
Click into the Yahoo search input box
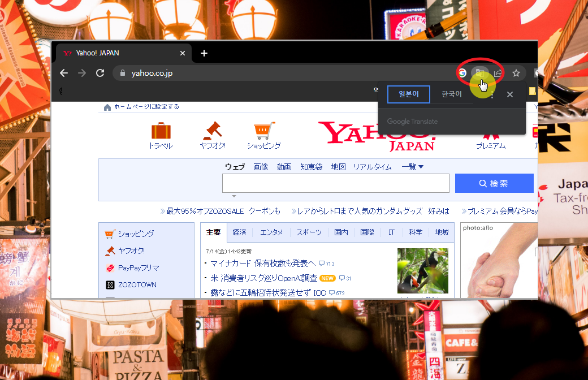[336, 183]
